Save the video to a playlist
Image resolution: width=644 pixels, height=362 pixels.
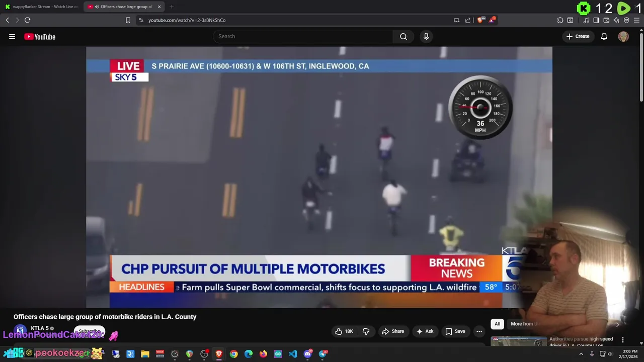click(455, 331)
